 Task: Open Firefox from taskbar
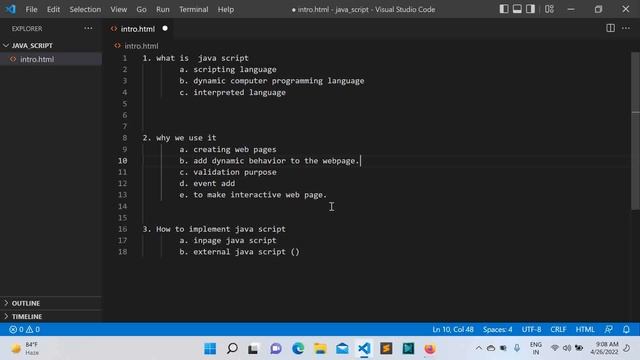[x=430, y=349]
